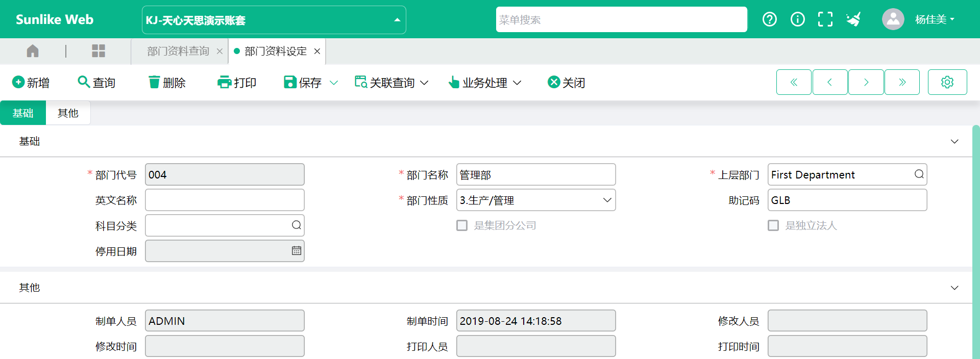Collapse the 其他 section
The height and width of the screenshot is (359, 980).
pyautogui.click(x=954, y=288)
